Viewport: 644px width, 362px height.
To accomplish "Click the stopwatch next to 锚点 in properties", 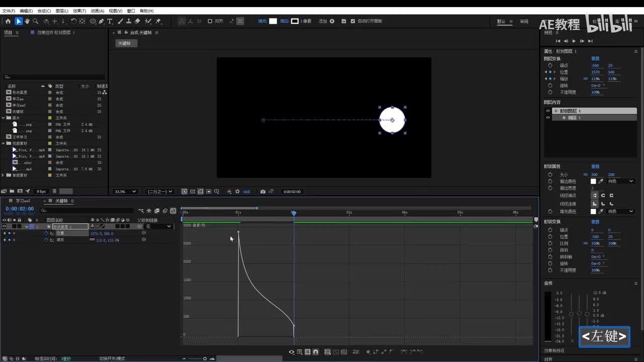I will (x=550, y=65).
